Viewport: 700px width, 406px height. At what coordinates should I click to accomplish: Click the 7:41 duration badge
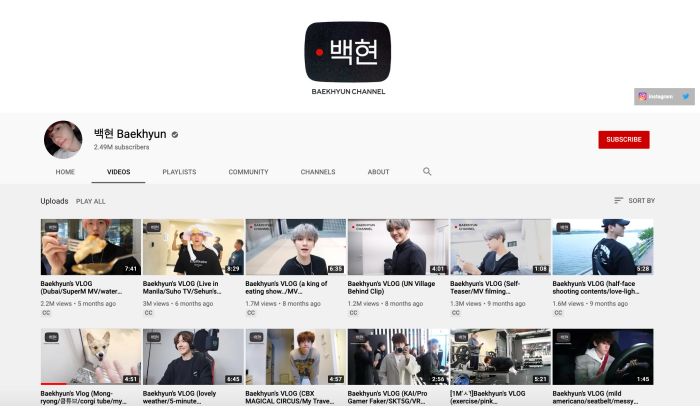pyautogui.click(x=131, y=268)
